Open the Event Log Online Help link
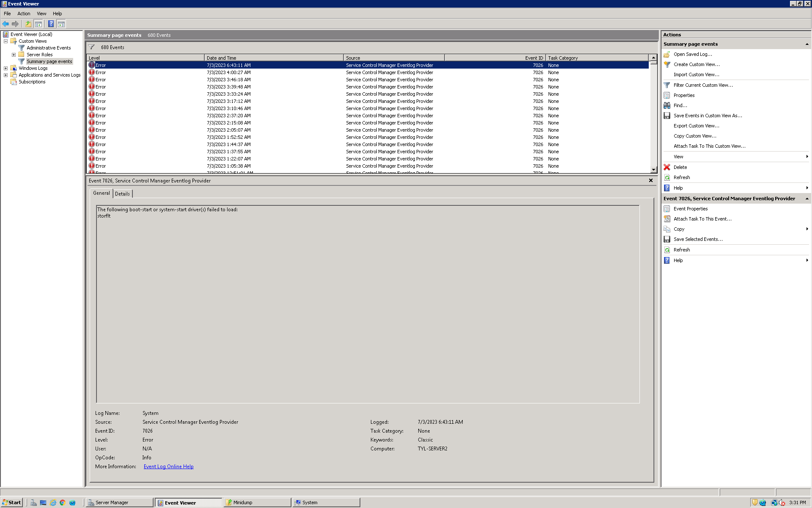Image resolution: width=812 pixels, height=508 pixels. coord(168,466)
